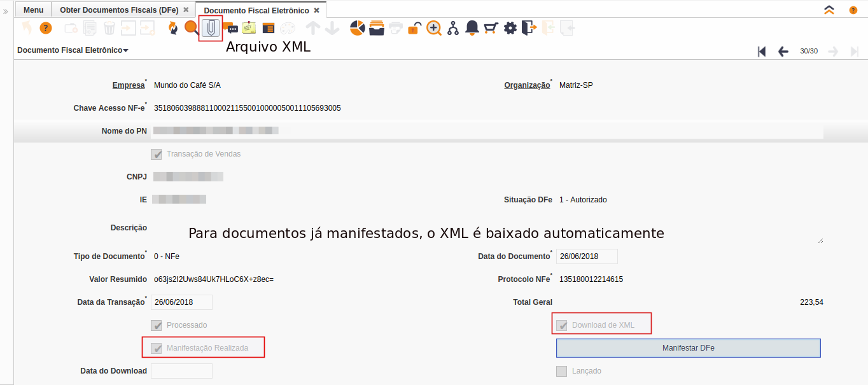The width and height of the screenshot is (868, 385).
Task: Click the empty Data do Download field
Action: pos(181,371)
